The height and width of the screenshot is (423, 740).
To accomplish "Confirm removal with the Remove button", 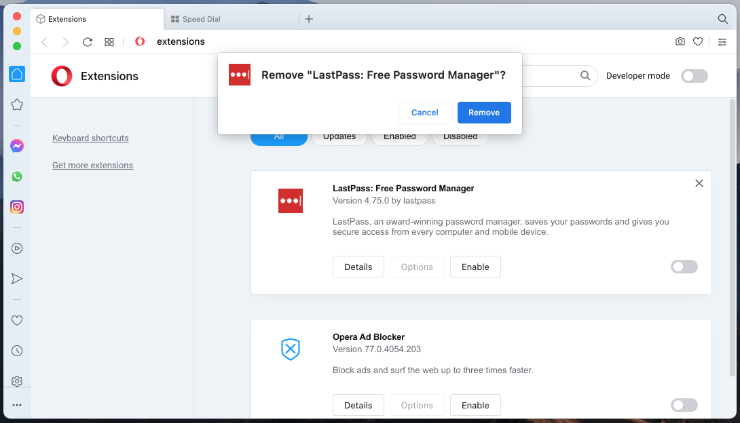I will [x=484, y=112].
